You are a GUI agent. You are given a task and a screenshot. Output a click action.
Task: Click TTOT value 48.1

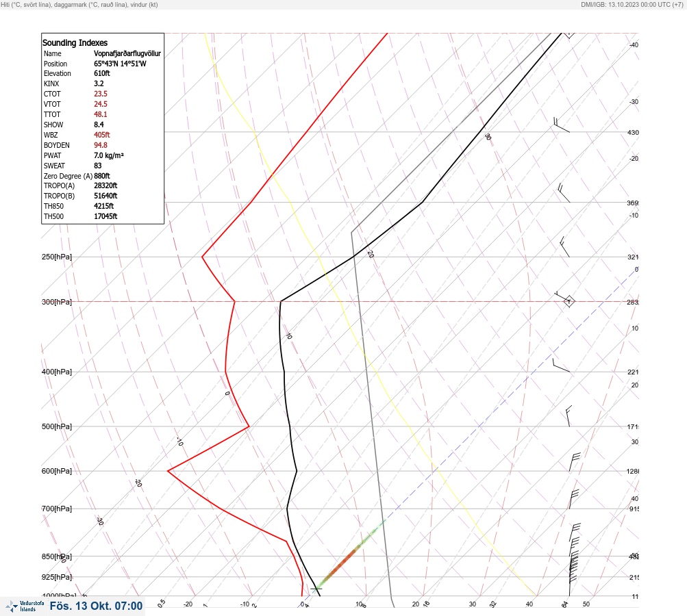(x=100, y=114)
